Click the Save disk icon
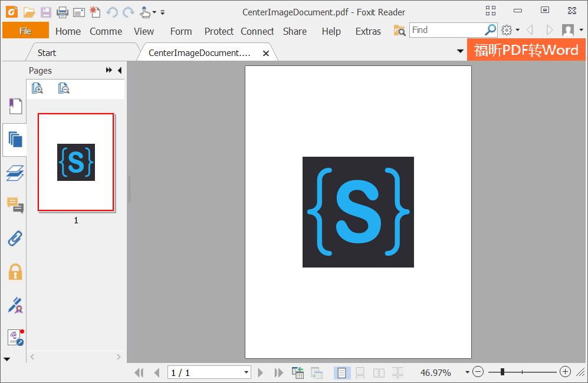588x383 pixels. [46, 12]
